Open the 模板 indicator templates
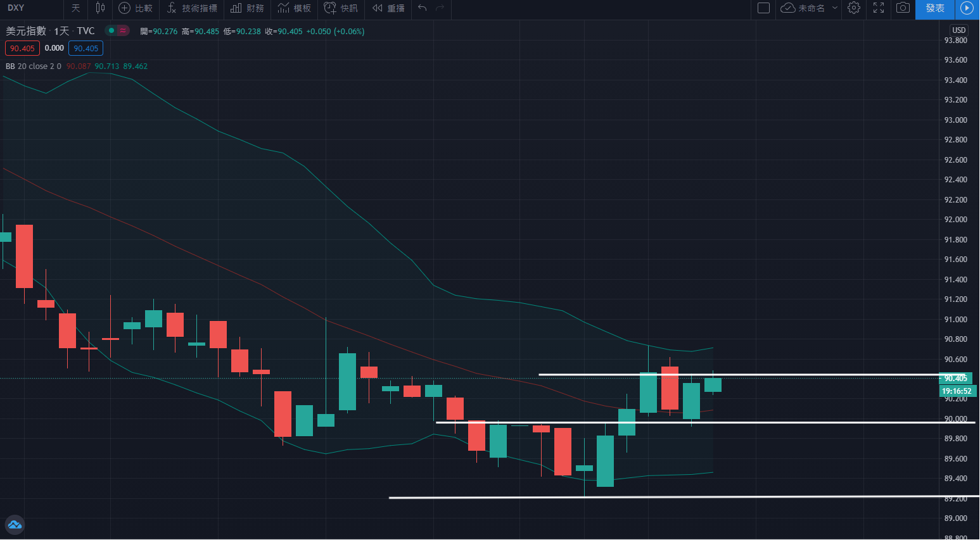The image size is (980, 540). (295, 8)
